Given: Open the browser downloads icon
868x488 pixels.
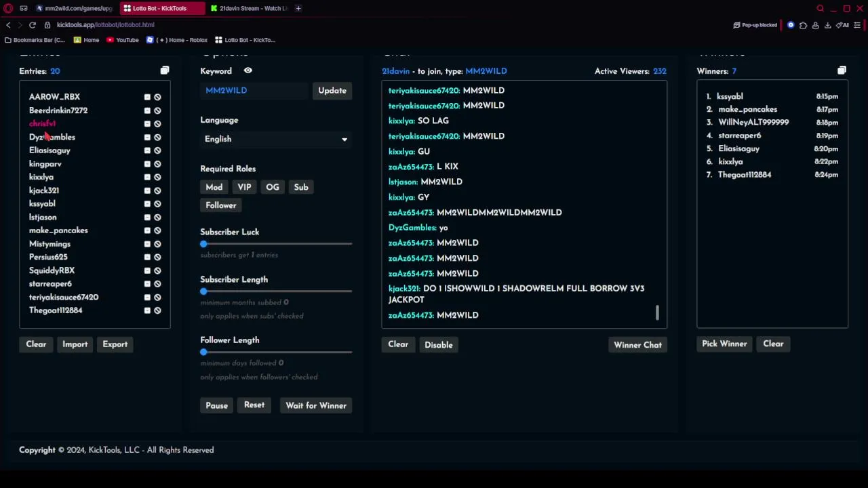Looking at the screenshot, I should tap(827, 25).
